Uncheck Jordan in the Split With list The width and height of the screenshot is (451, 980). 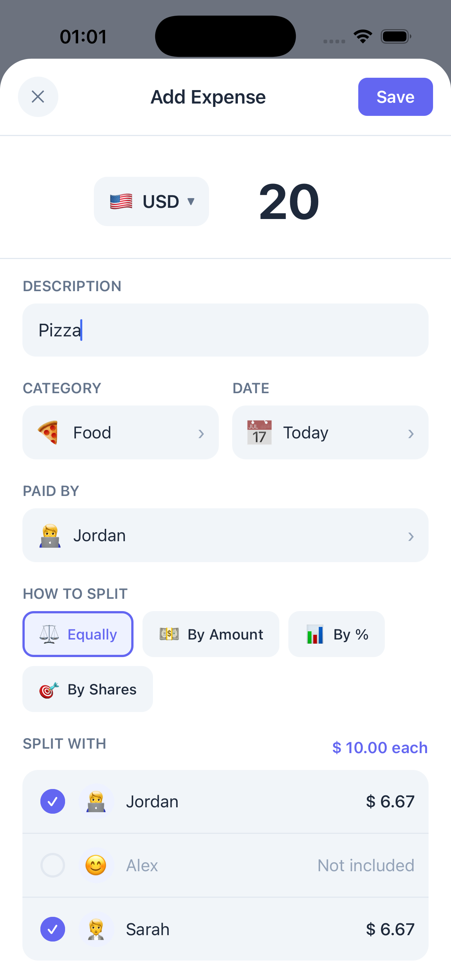[x=52, y=802]
